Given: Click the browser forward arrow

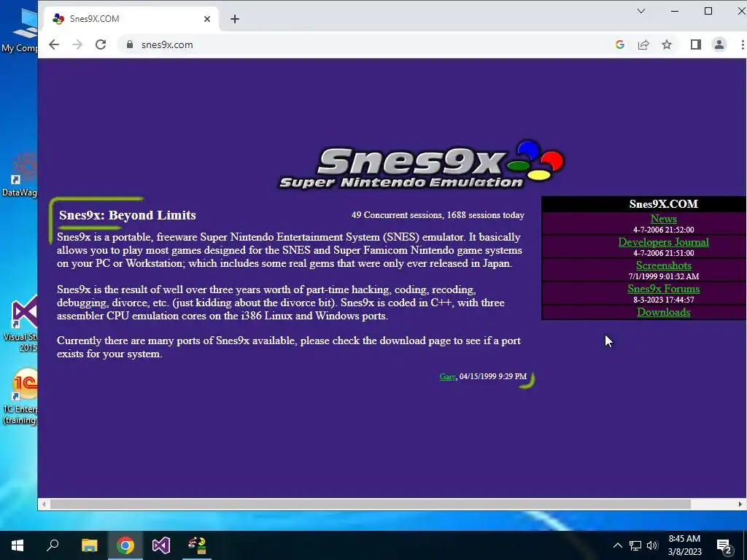Looking at the screenshot, I should tap(77, 44).
